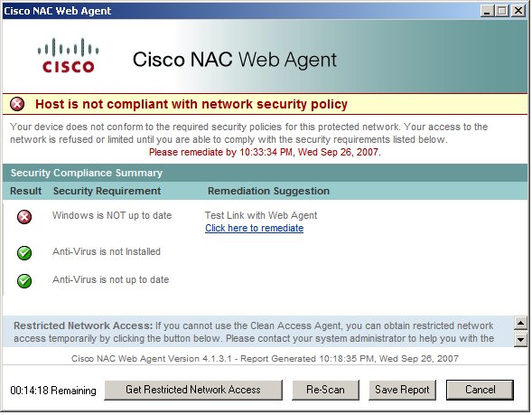Select the Result column header
532x415 pixels.
coord(26,191)
